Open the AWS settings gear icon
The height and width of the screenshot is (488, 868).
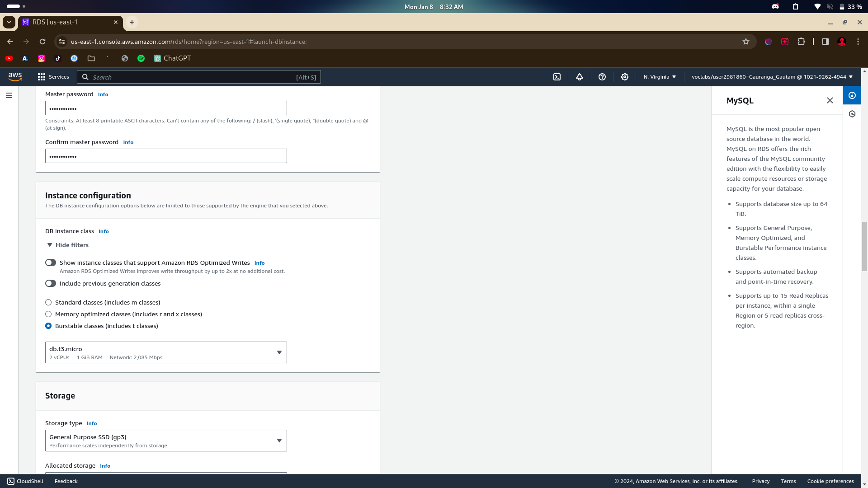point(625,77)
